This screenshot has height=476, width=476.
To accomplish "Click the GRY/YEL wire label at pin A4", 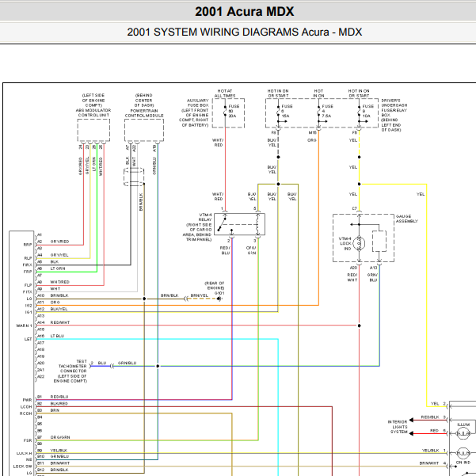I will [59, 255].
